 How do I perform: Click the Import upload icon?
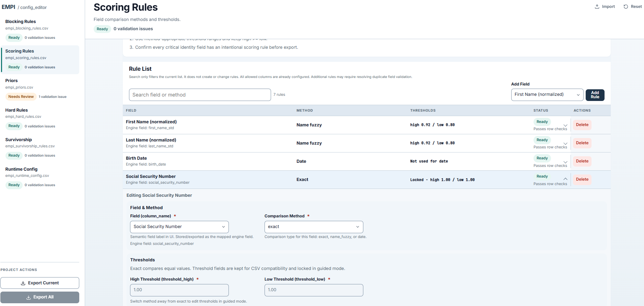(x=597, y=7)
